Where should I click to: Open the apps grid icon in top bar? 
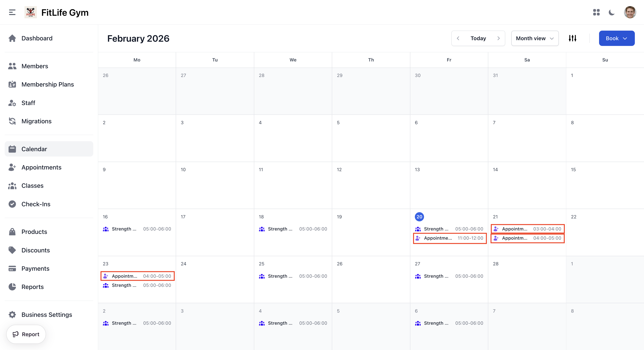coord(597,12)
